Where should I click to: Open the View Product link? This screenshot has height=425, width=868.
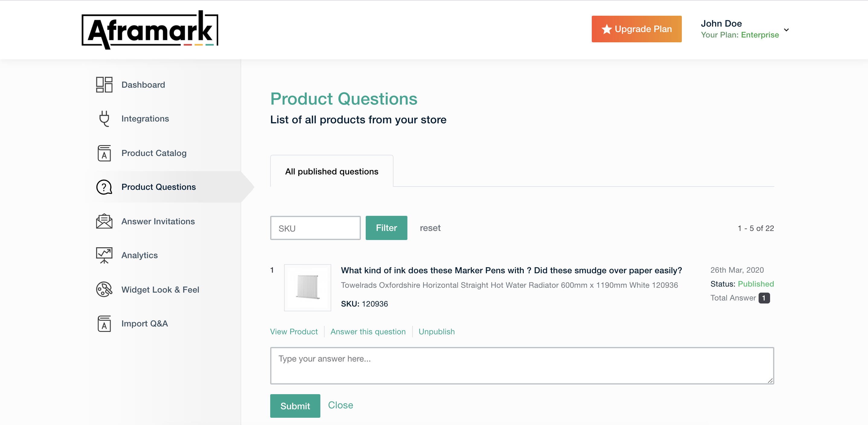(x=294, y=332)
